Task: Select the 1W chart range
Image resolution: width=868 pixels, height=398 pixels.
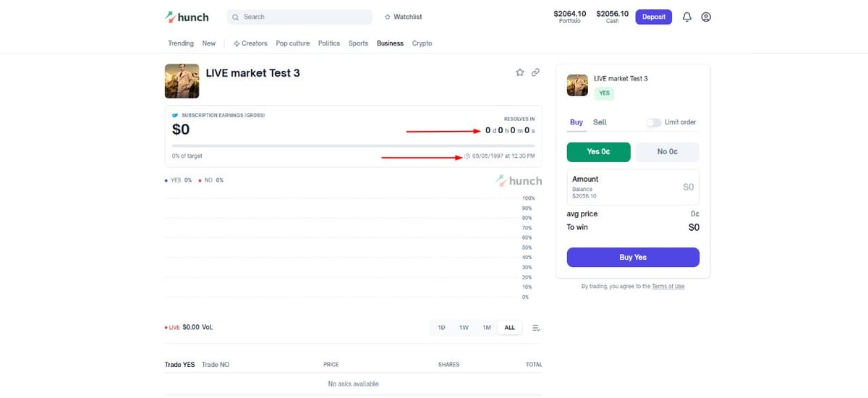Action: click(x=464, y=328)
